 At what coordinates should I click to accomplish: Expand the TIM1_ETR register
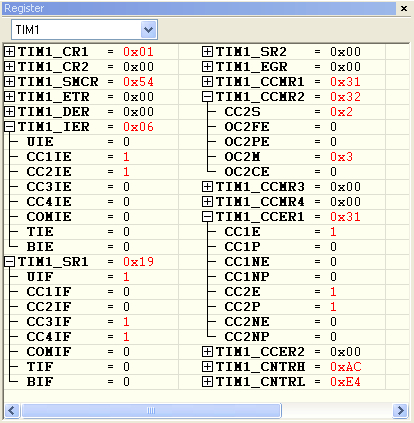(x=9, y=97)
